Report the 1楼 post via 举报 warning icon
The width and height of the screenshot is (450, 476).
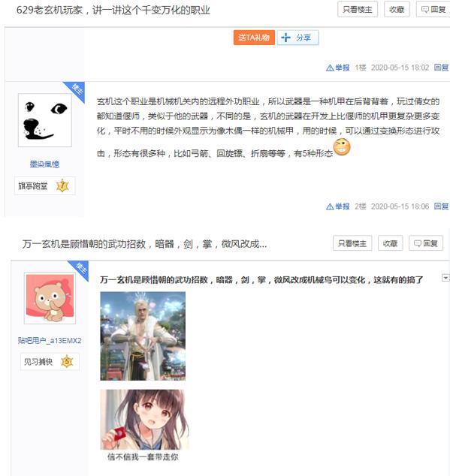pos(337,68)
